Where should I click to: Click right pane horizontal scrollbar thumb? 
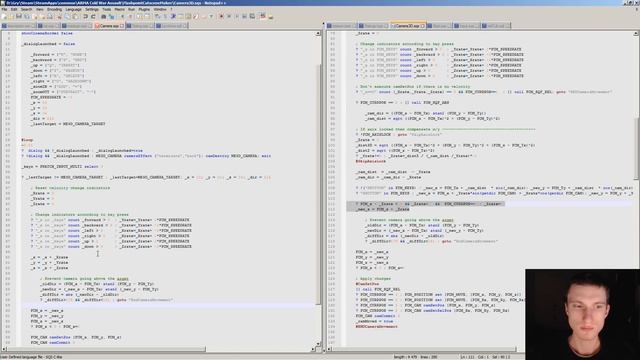click(x=424, y=349)
